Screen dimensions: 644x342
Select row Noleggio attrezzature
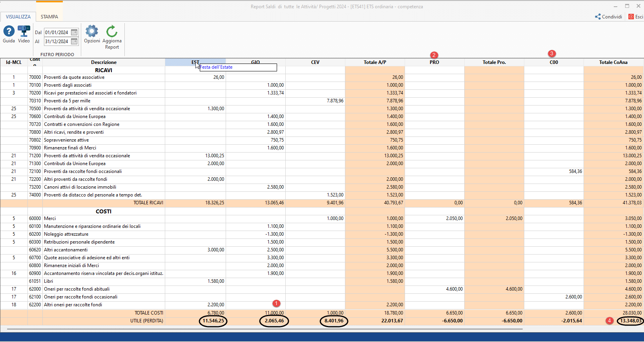click(x=322, y=234)
